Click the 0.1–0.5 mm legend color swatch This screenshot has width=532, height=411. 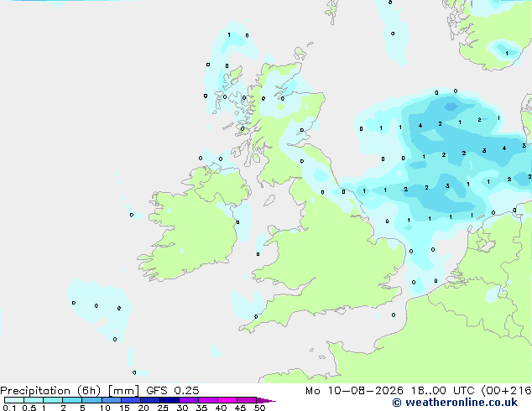14,400
